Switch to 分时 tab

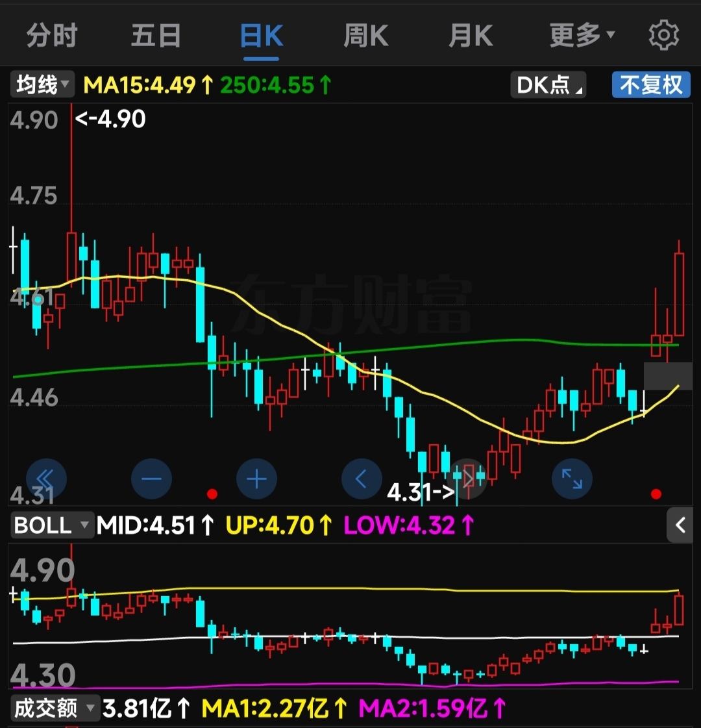(x=51, y=36)
